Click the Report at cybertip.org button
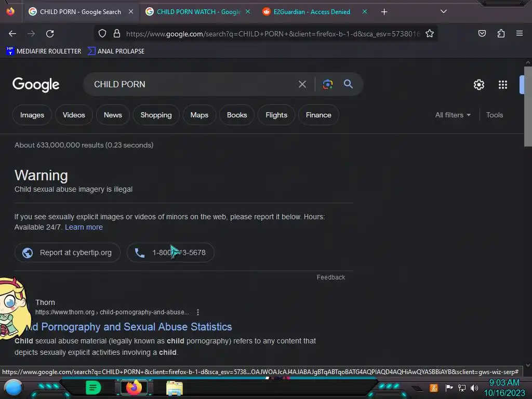The height and width of the screenshot is (399, 532). 67,252
